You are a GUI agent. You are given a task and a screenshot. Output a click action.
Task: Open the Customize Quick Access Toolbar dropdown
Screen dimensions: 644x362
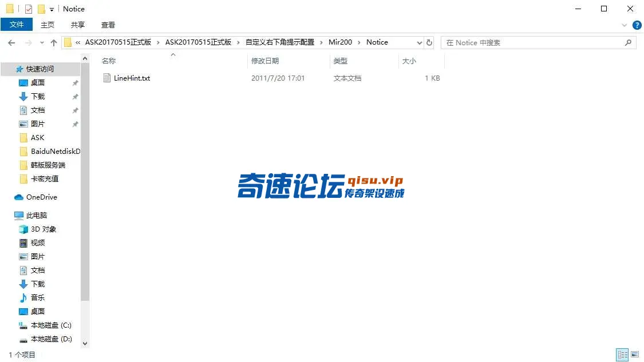[x=52, y=9]
